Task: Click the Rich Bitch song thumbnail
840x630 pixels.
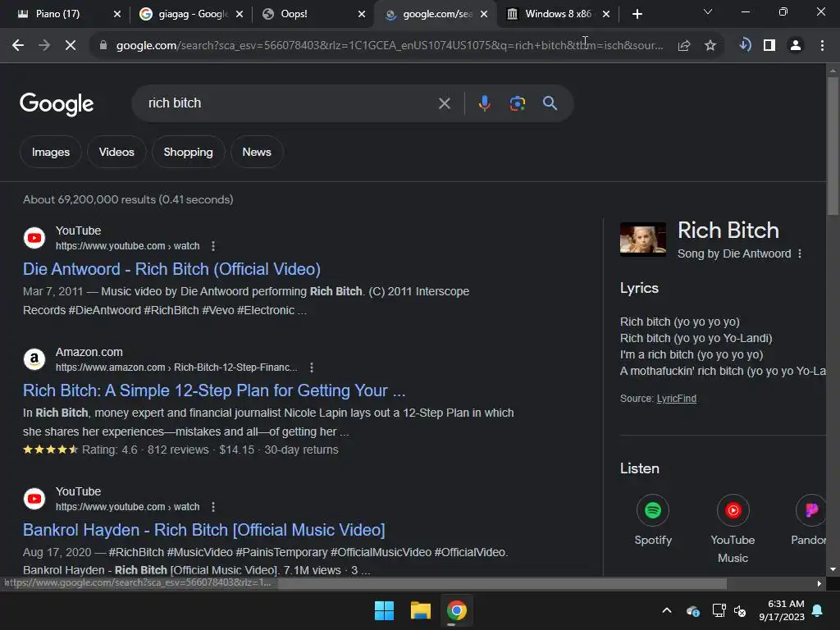Action: (643, 240)
